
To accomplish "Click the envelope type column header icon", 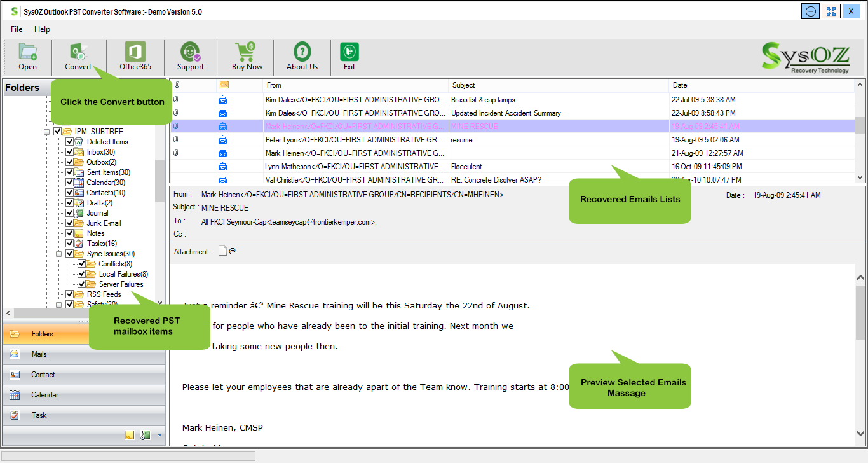I will [x=224, y=85].
